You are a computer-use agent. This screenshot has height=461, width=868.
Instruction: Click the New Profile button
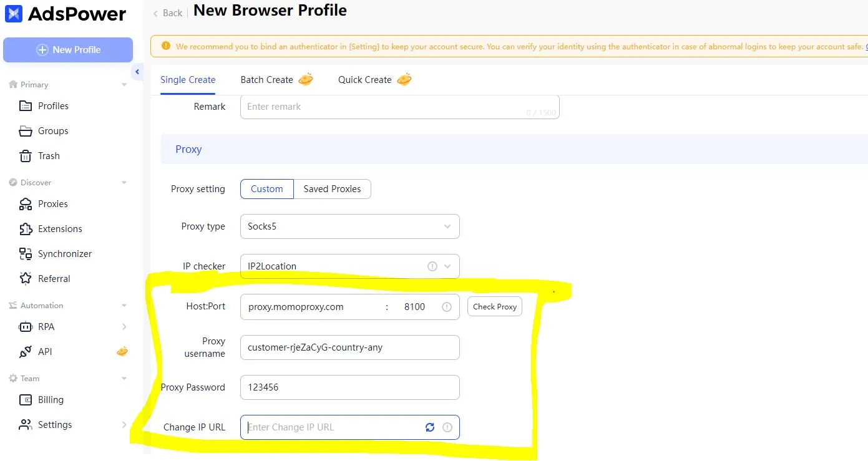coord(68,50)
